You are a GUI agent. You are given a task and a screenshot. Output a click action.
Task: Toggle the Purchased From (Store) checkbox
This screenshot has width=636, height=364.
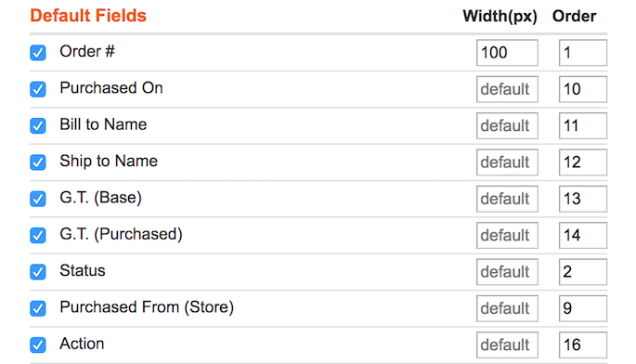38,308
